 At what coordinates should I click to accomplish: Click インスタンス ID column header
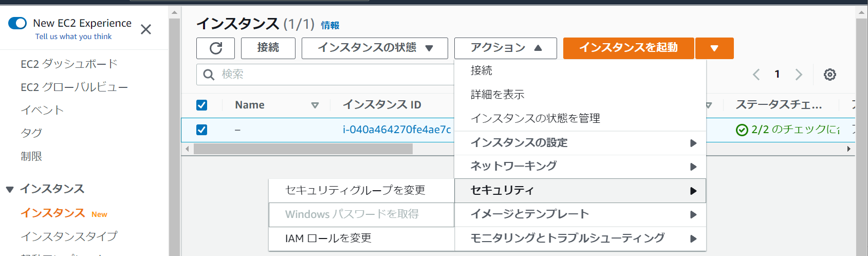pos(382,105)
